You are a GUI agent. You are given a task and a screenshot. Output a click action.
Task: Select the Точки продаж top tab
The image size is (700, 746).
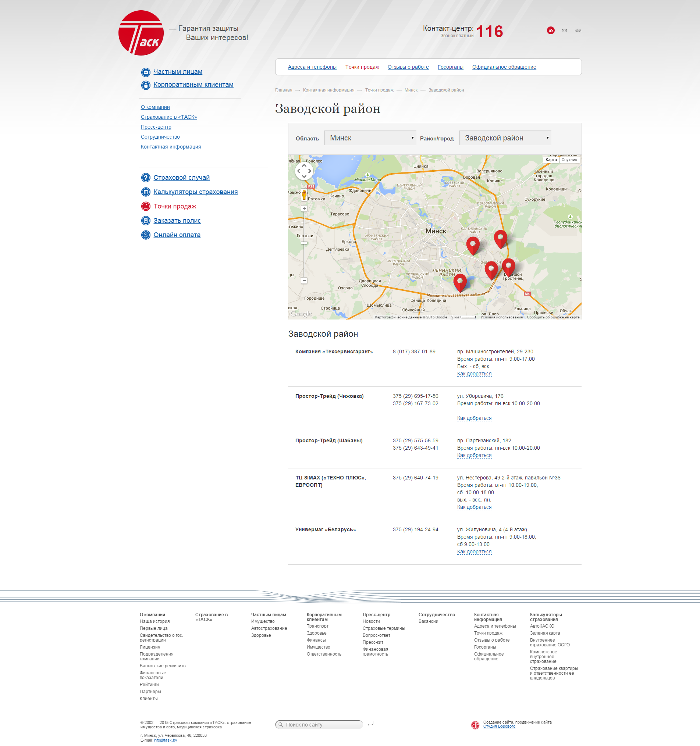tap(362, 67)
